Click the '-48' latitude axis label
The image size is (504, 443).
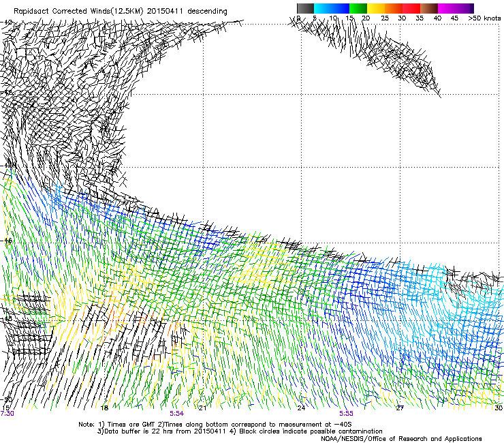(x=6, y=318)
